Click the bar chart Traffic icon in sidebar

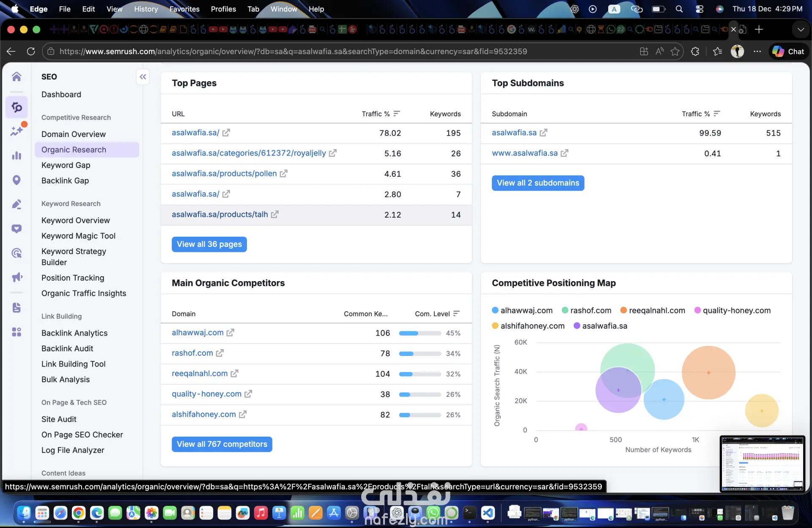[16, 156]
